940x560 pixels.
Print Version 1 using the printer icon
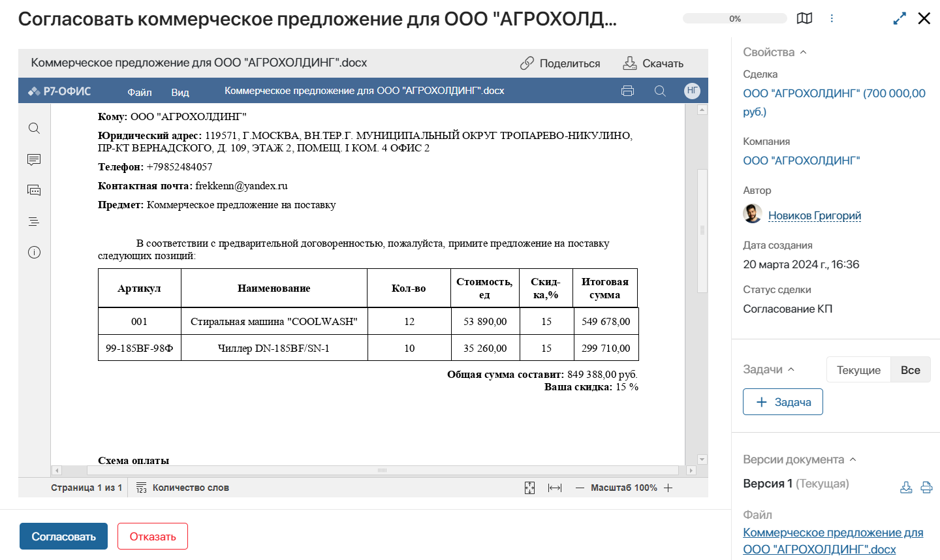[x=926, y=487]
